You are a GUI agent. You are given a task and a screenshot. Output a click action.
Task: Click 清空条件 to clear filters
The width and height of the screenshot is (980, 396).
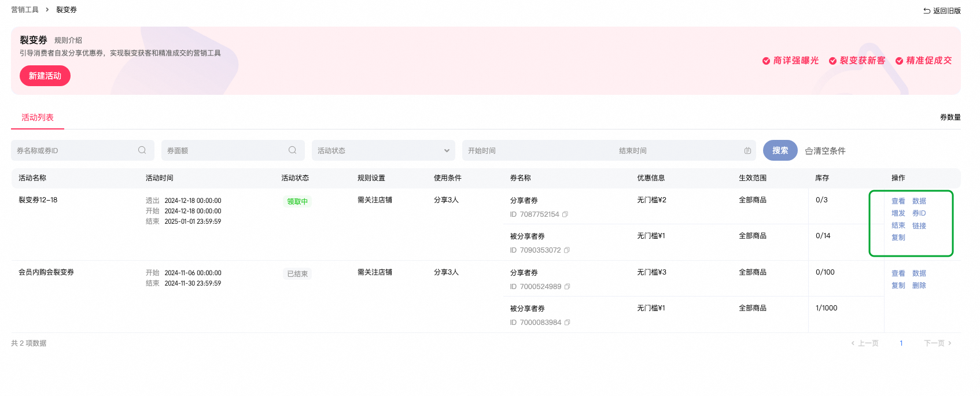click(x=826, y=151)
